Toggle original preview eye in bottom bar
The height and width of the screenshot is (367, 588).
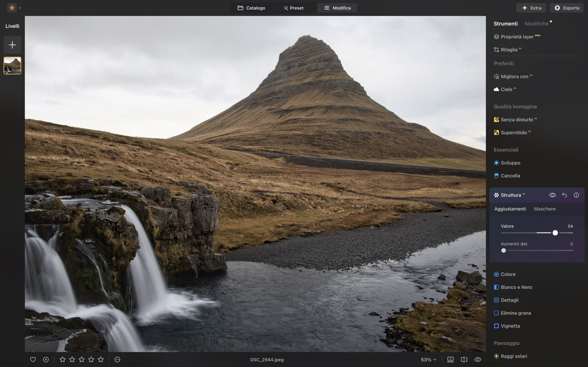[x=478, y=359]
